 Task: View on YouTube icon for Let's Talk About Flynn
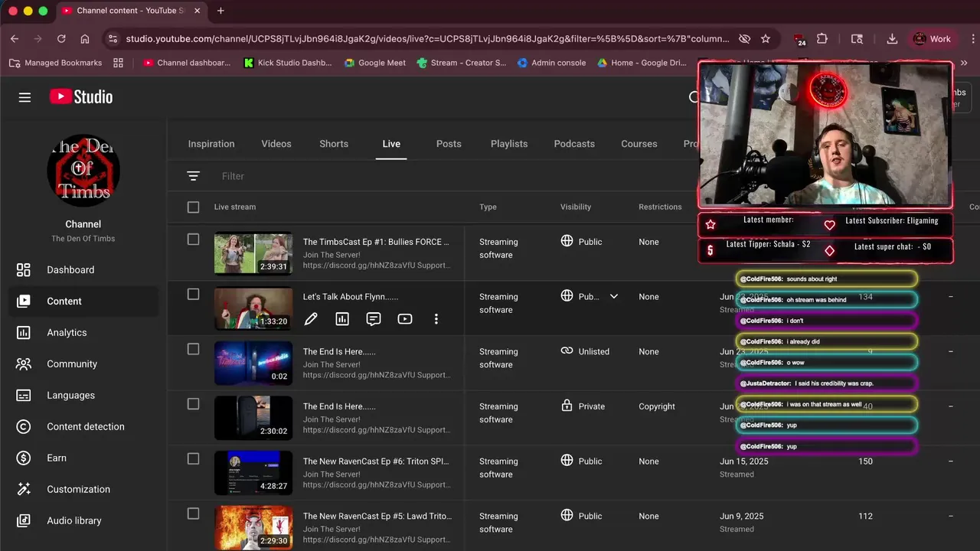coord(405,319)
